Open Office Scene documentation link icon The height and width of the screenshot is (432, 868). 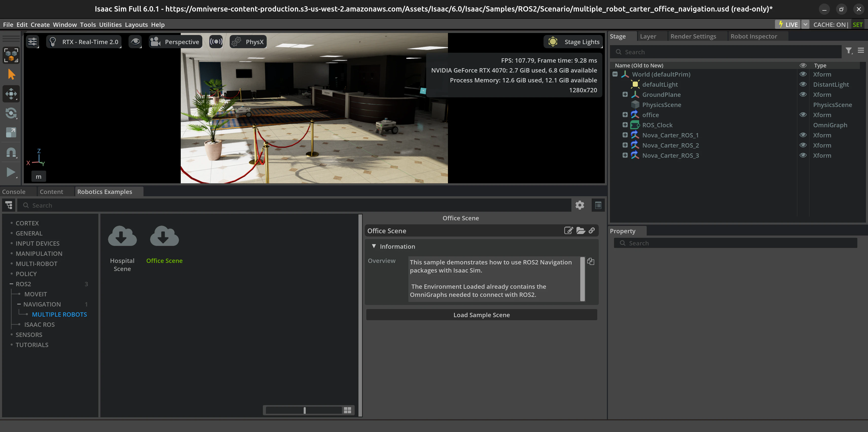592,230
